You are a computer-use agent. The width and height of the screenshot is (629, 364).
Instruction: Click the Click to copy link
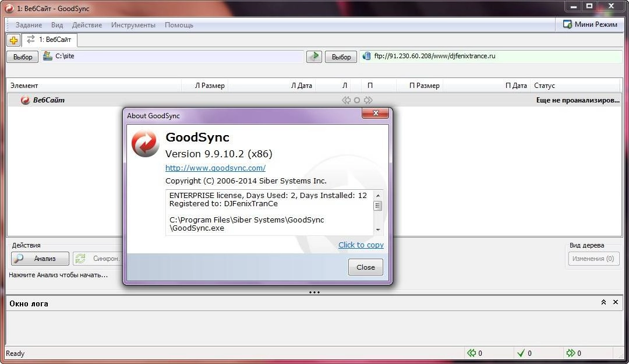pos(361,245)
